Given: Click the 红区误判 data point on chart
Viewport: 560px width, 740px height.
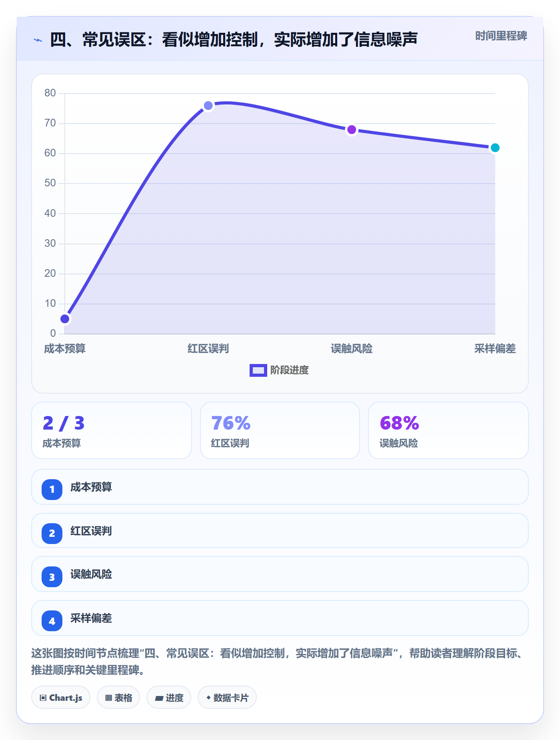Looking at the screenshot, I should (x=208, y=106).
